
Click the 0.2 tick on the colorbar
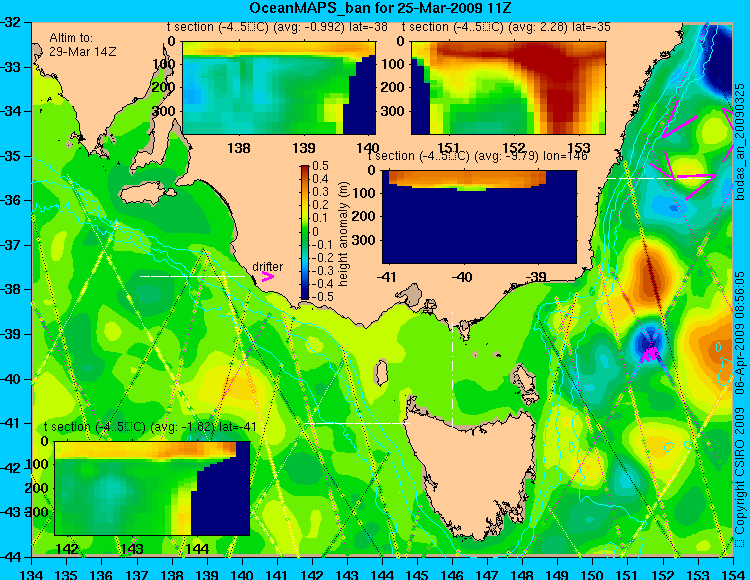tap(320, 205)
